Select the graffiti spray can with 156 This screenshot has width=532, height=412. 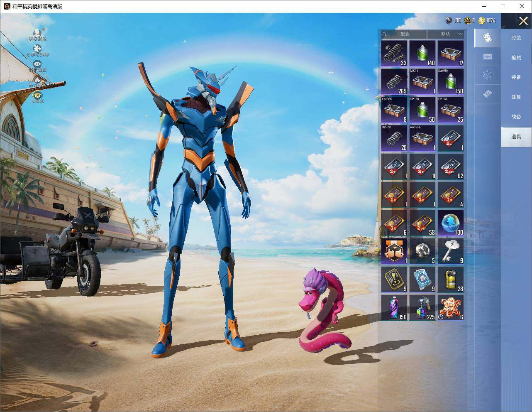click(394, 307)
